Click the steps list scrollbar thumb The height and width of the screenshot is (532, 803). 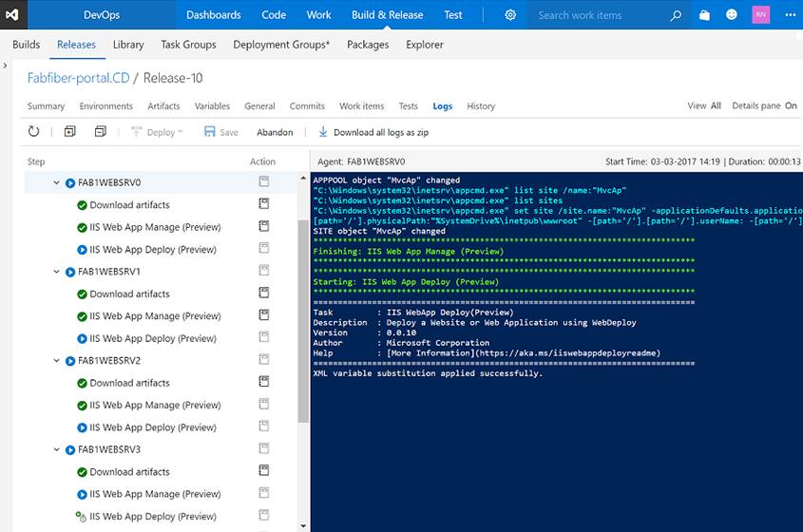(303, 321)
